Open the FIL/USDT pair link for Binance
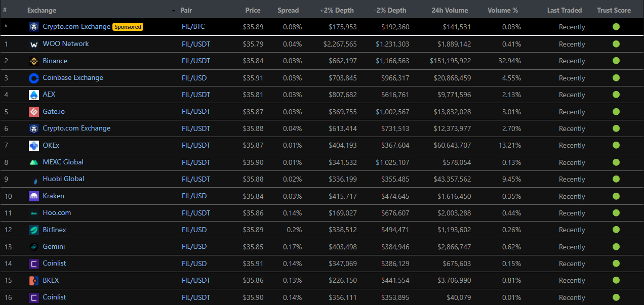Viewport: 644px width, 305px height. [196, 61]
